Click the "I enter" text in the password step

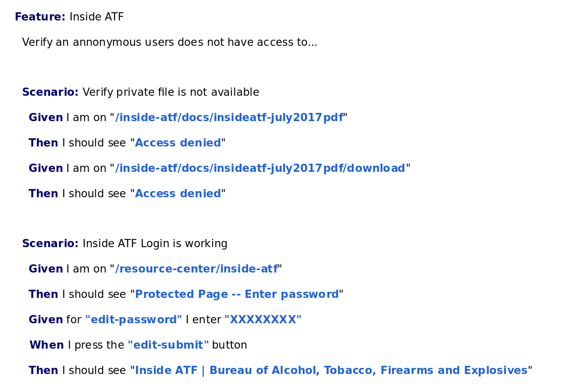tap(203, 320)
